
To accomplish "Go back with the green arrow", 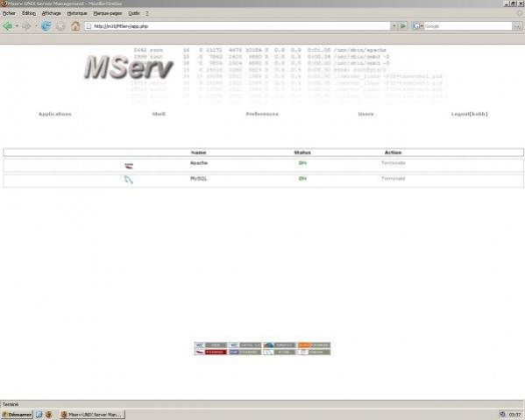I will pos(7,25).
